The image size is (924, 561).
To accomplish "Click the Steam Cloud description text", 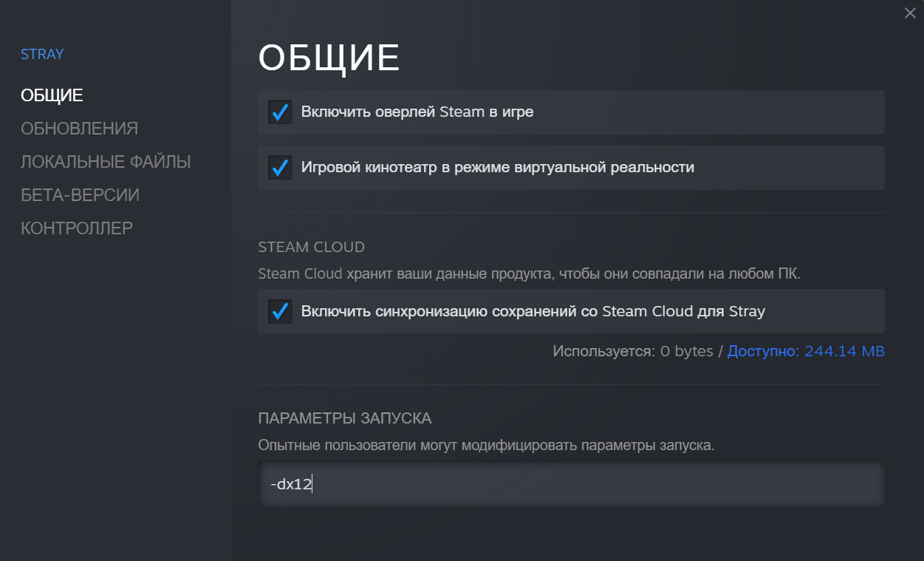I will (x=529, y=274).
